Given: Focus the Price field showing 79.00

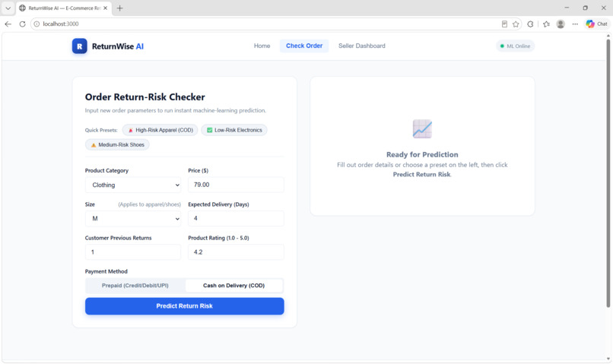Looking at the screenshot, I should coord(236,185).
